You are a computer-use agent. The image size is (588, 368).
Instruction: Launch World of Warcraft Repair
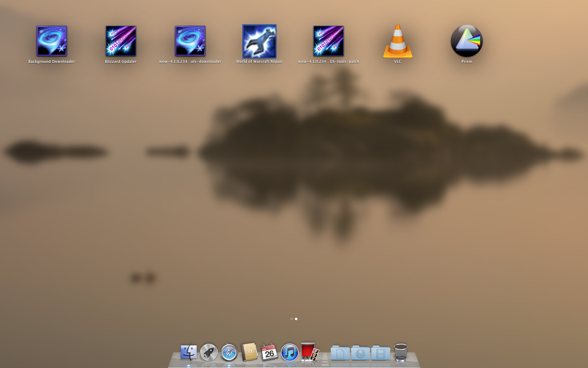tap(259, 41)
